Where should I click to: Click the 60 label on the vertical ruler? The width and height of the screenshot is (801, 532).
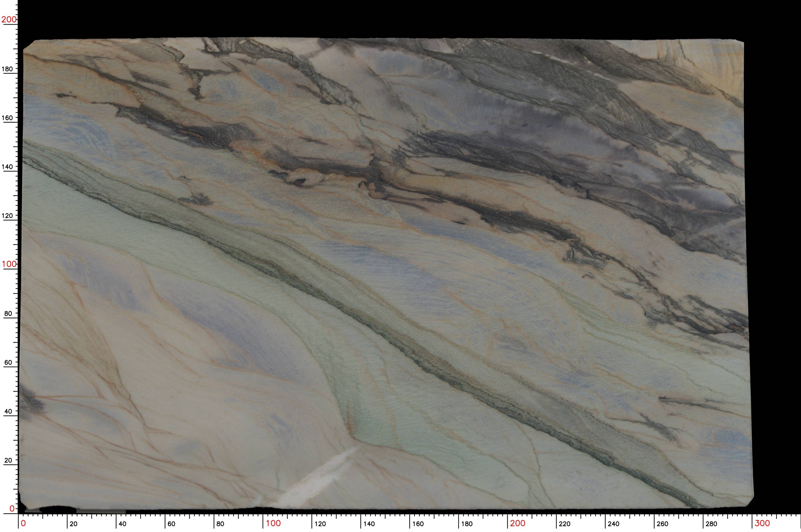(x=8, y=362)
